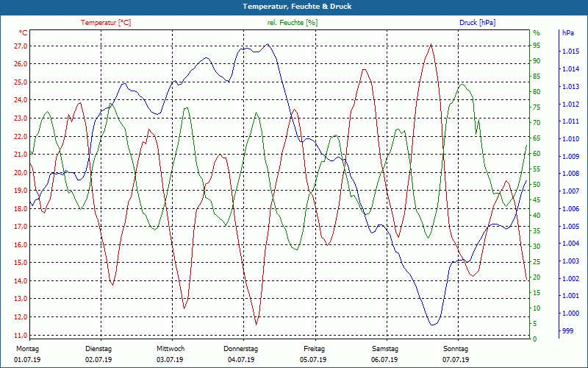Viewport: 588px width, 368px height.
Task: Click the '13,0' temperature axis value
Action: click(21, 299)
